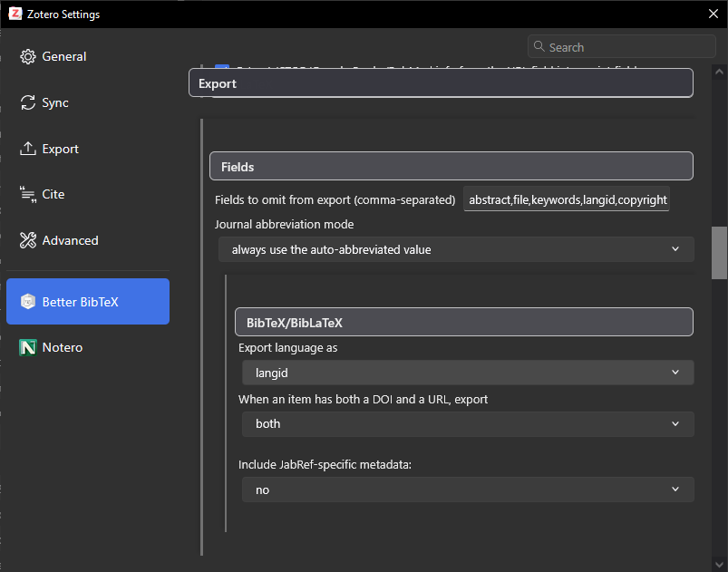Screen dimensions: 728x572
Task: Click 'Include JabRef-specific metadata:' label
Action: (325, 465)
